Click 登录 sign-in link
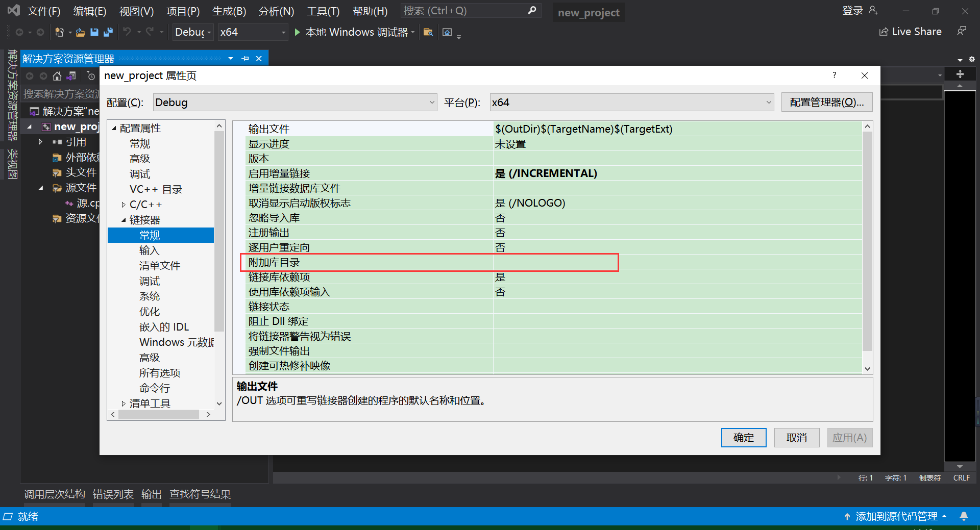Screen dimensions: 980x530 point(852,10)
